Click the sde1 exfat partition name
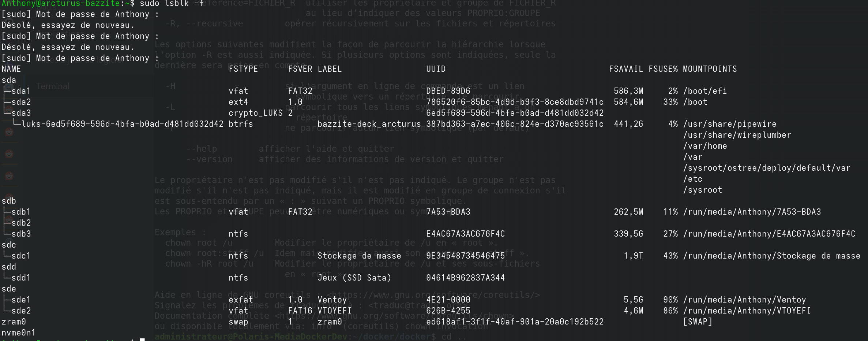The image size is (868, 341). tap(21, 300)
